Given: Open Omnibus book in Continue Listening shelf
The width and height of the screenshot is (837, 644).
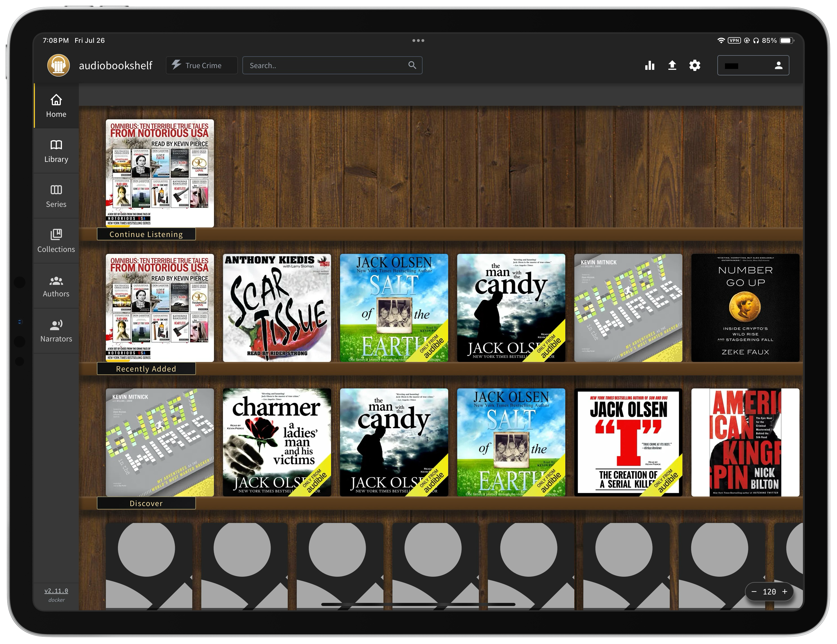Looking at the screenshot, I should 160,173.
